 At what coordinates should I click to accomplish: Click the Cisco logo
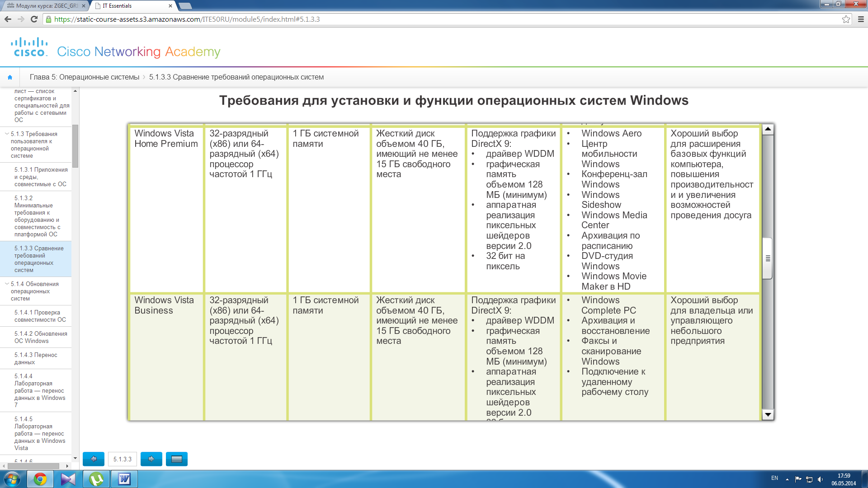pyautogui.click(x=29, y=47)
